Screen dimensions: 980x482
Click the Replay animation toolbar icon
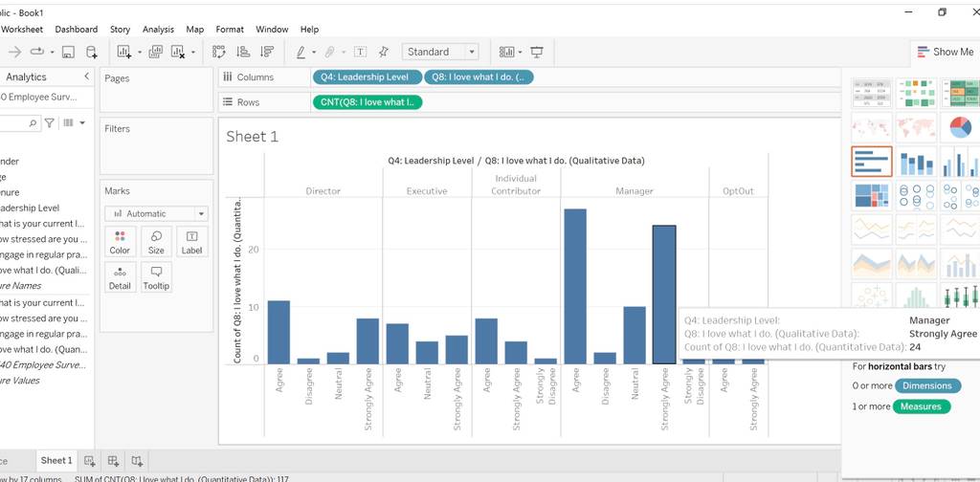pyautogui.click(x=37, y=52)
